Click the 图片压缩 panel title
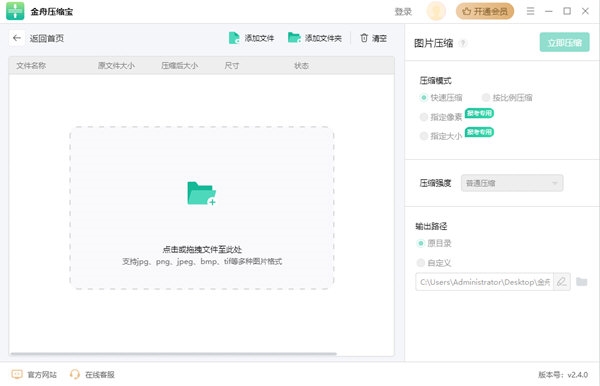The height and width of the screenshot is (386, 600). (434, 43)
